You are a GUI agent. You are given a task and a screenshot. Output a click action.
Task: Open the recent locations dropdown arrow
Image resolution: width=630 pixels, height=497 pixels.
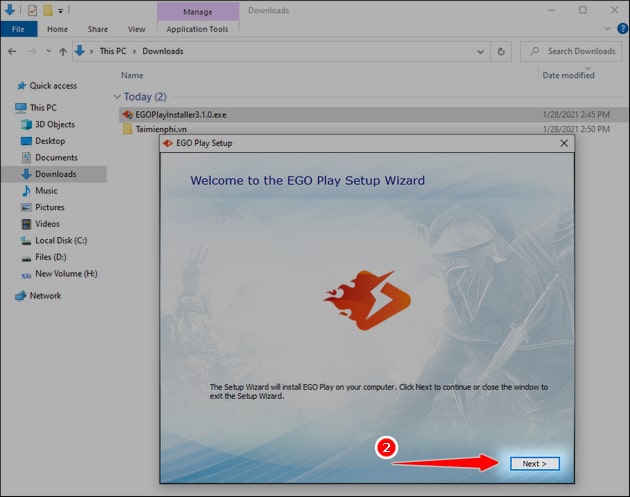48,51
